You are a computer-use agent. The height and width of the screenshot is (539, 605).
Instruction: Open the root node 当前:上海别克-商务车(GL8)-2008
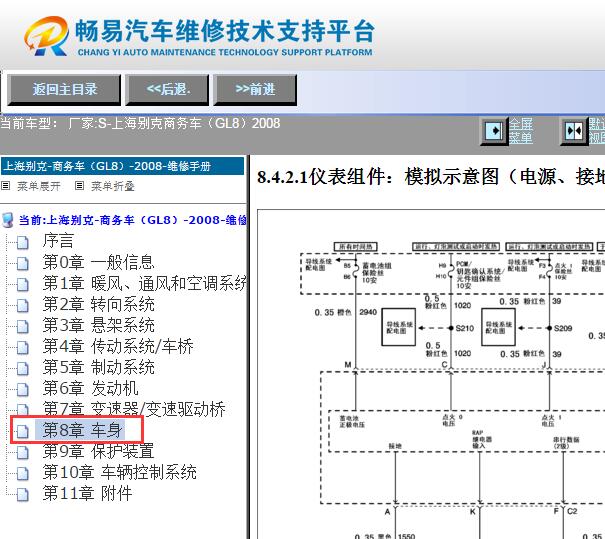133,220
